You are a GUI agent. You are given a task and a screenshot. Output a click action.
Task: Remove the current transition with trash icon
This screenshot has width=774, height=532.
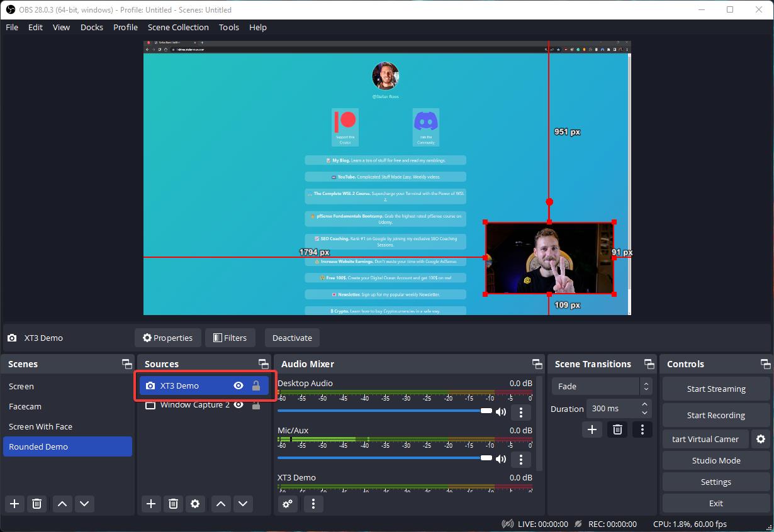click(x=617, y=429)
